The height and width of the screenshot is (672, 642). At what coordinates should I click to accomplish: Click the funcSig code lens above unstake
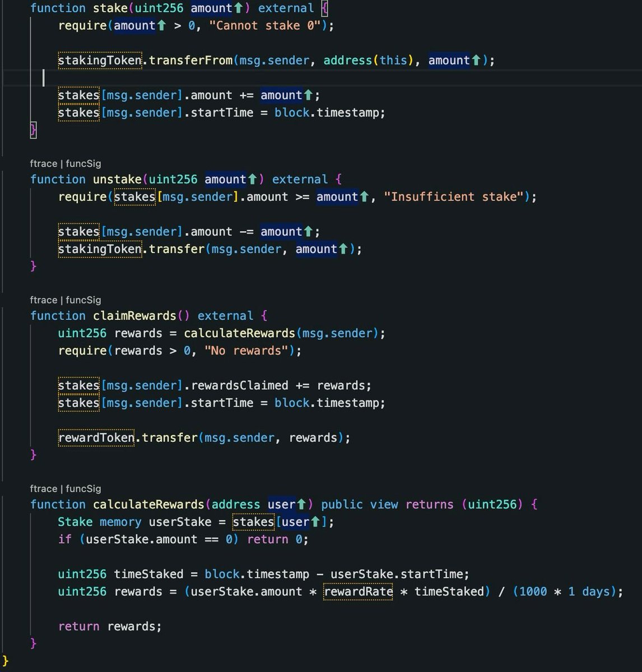(x=83, y=164)
